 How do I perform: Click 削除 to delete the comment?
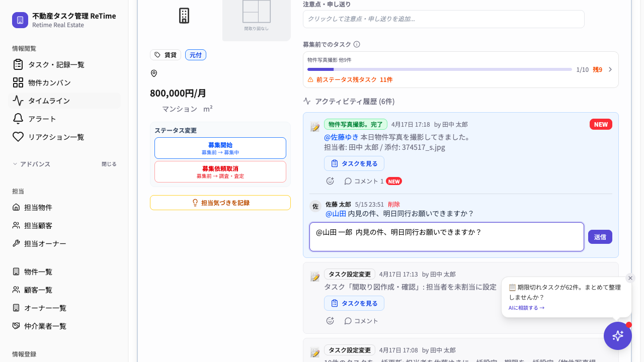[x=394, y=204]
